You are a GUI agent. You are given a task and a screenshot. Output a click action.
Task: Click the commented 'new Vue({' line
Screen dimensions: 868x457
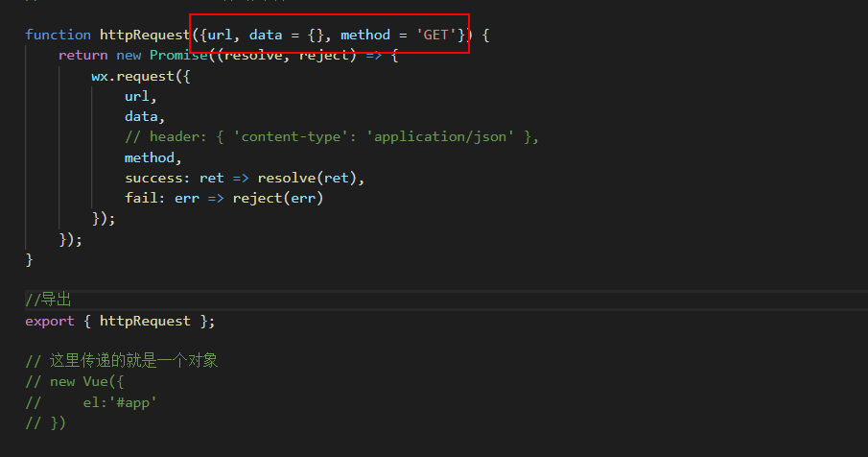pyautogui.click(x=75, y=382)
